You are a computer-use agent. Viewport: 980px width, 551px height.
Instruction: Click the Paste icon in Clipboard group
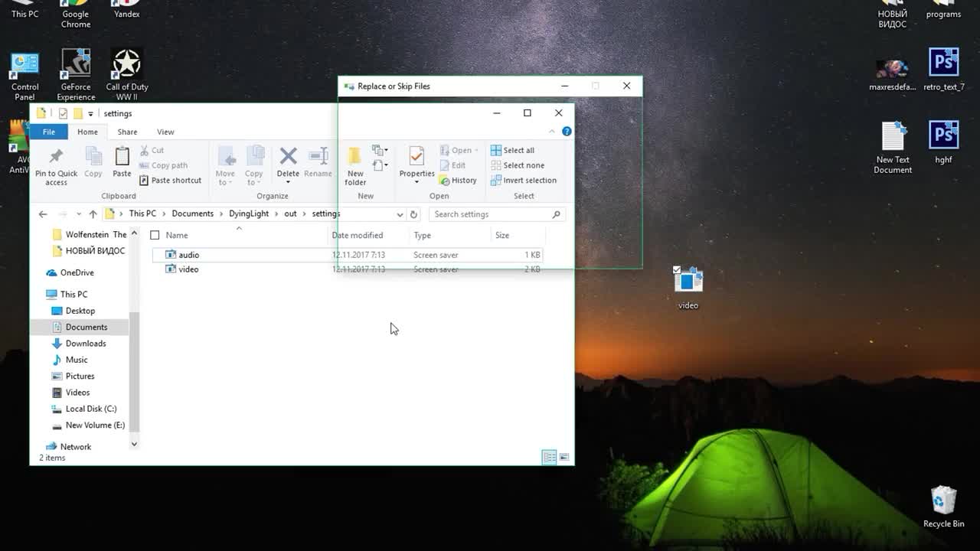point(122,158)
